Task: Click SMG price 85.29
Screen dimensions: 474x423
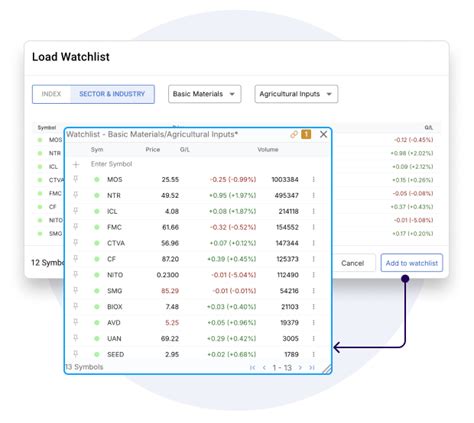Action: click(x=170, y=291)
